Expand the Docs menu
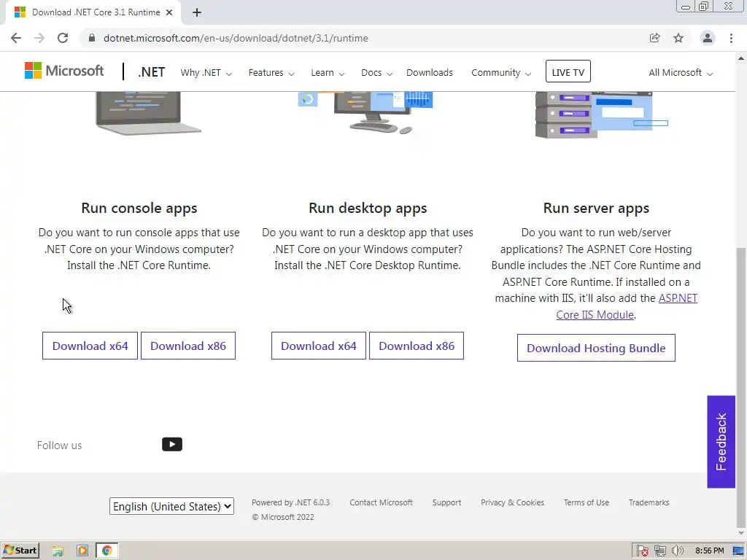 376,73
